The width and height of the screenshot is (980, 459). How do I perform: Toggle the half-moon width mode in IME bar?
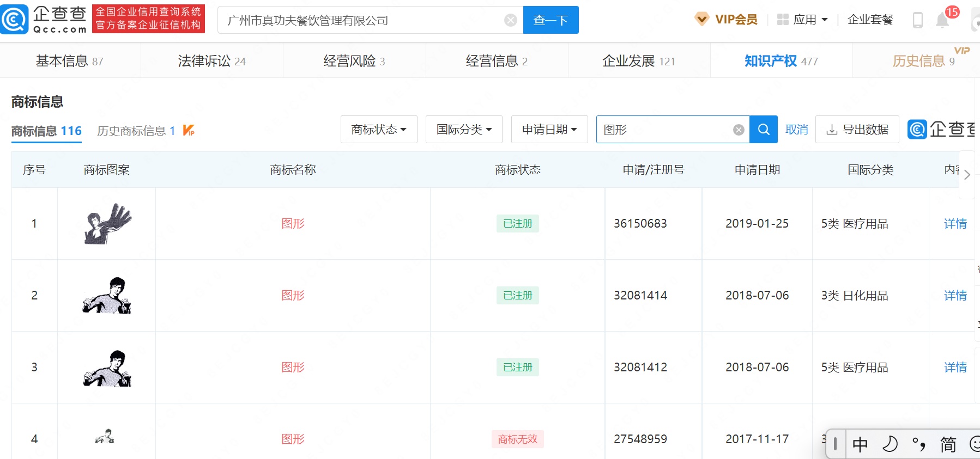coord(890,445)
